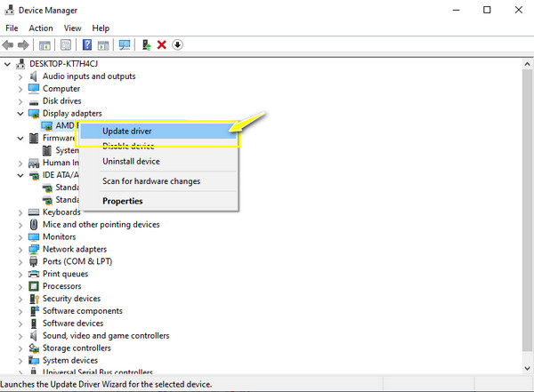Viewport: 534px width, 392px height.
Task: Select the Software devices tree row
Action: tap(73, 324)
